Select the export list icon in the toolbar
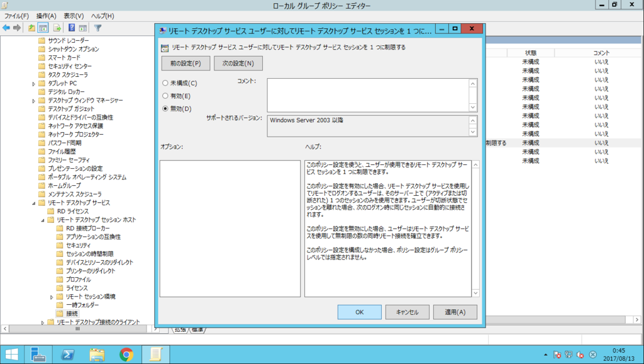 (56, 27)
